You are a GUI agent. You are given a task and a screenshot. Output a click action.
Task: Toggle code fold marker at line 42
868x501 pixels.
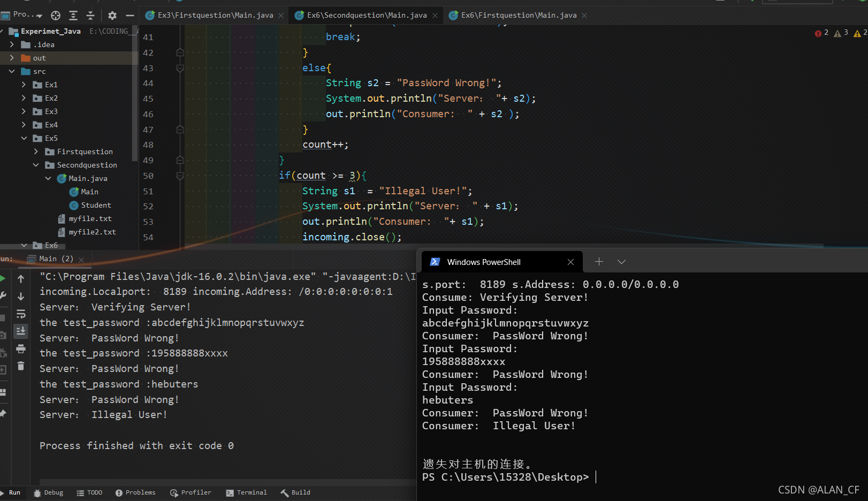[x=180, y=52]
